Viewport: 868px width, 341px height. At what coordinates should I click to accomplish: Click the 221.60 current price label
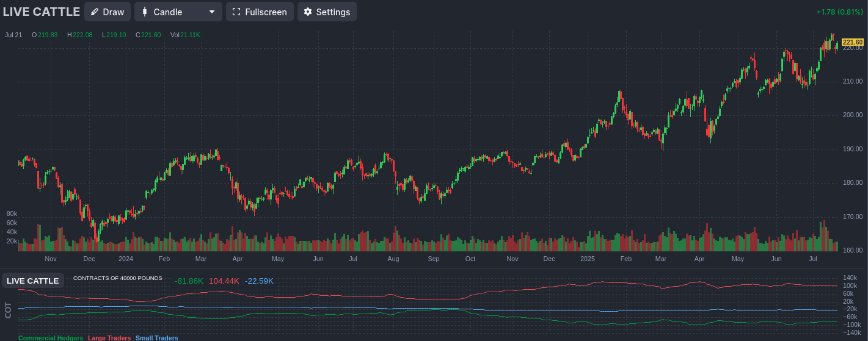click(853, 42)
